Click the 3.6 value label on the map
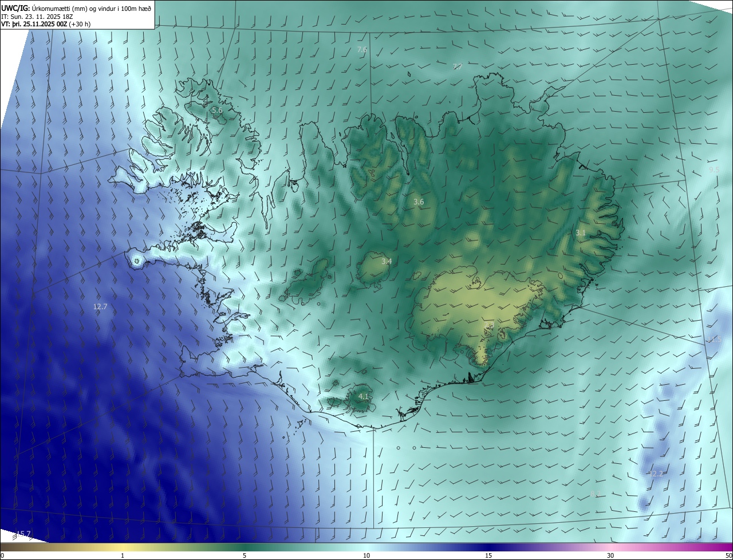 click(x=419, y=202)
